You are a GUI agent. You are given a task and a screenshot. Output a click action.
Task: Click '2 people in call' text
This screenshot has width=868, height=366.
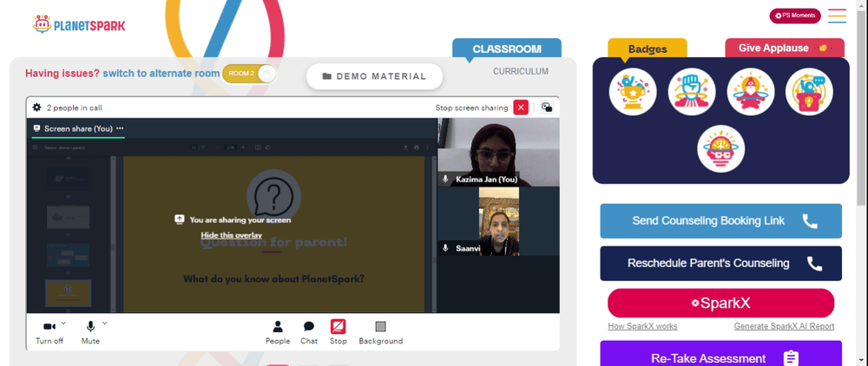(74, 108)
